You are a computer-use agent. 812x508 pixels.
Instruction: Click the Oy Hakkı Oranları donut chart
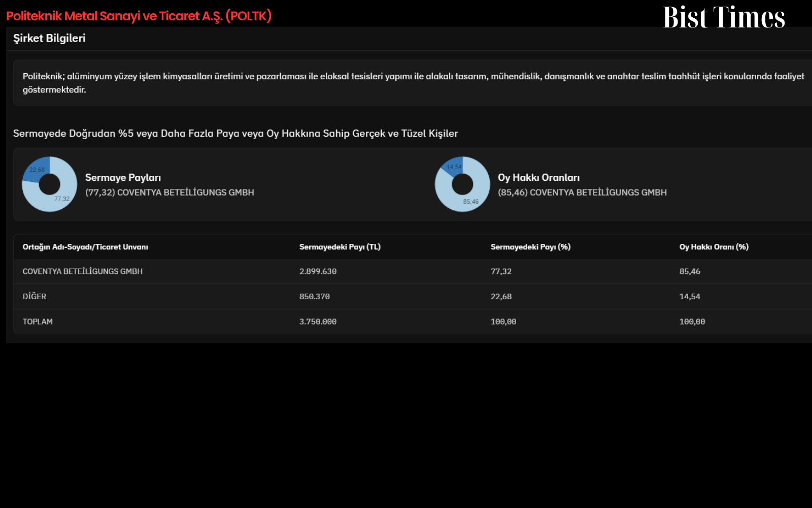click(462, 184)
